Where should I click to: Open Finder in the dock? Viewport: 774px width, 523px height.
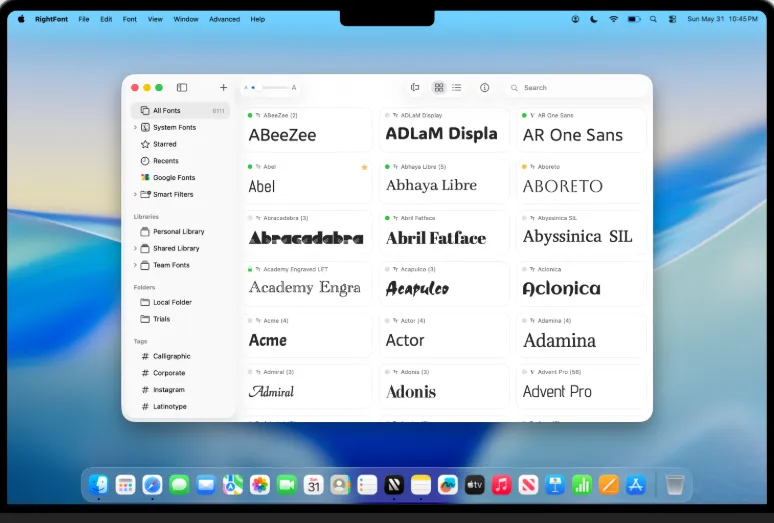[99, 485]
